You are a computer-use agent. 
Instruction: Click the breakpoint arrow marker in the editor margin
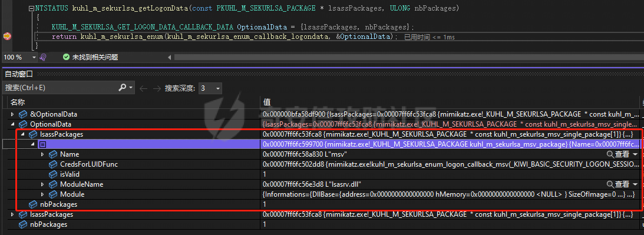[x=7, y=37]
